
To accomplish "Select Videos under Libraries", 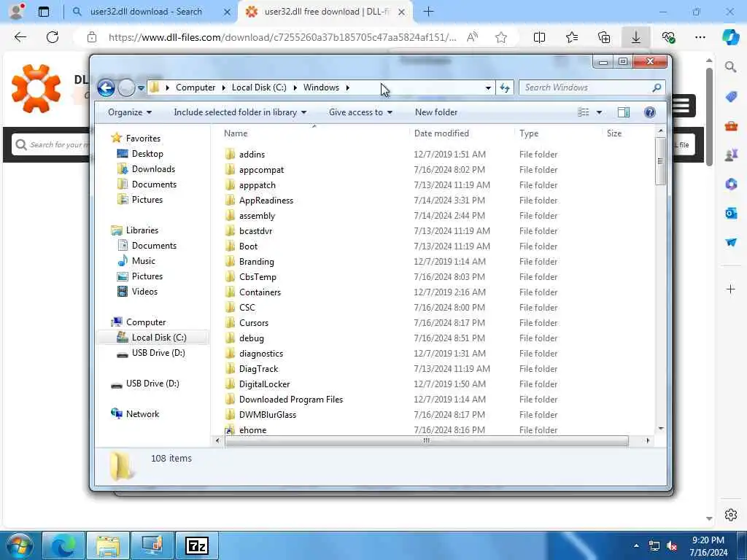I will [144, 292].
